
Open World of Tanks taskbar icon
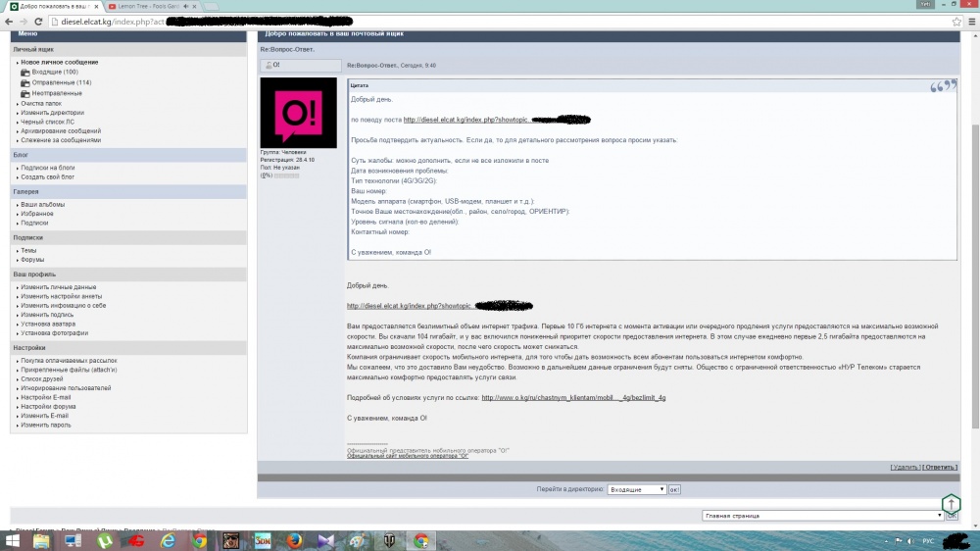tap(389, 540)
